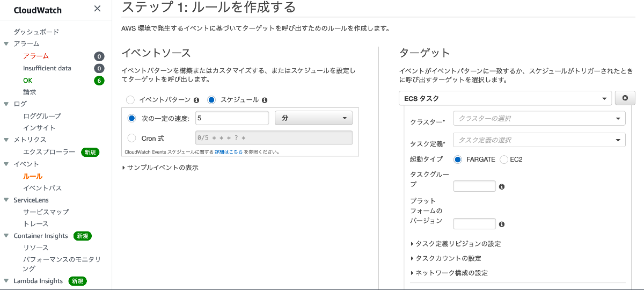Click info icon beside タスクグループ field

tap(502, 187)
